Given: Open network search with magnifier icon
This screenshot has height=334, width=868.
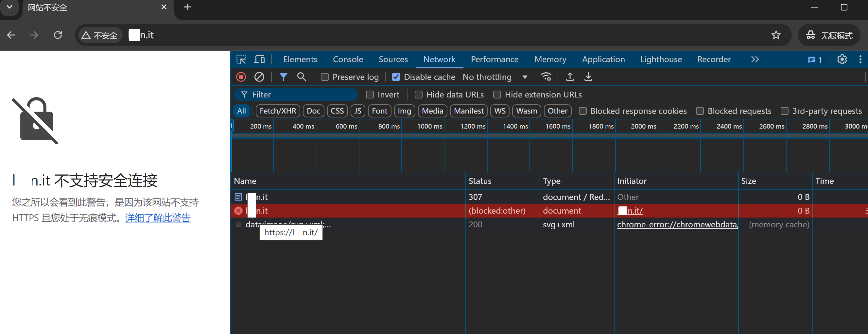Looking at the screenshot, I should point(301,77).
